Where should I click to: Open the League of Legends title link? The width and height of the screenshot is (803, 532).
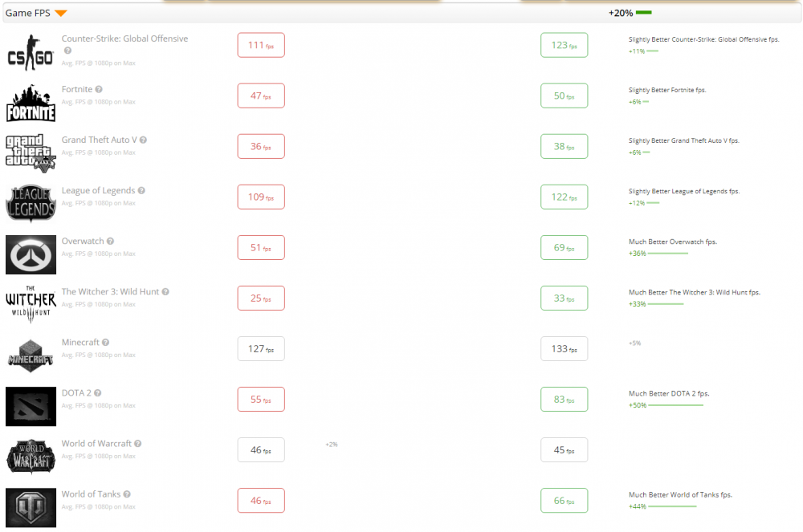(x=98, y=191)
